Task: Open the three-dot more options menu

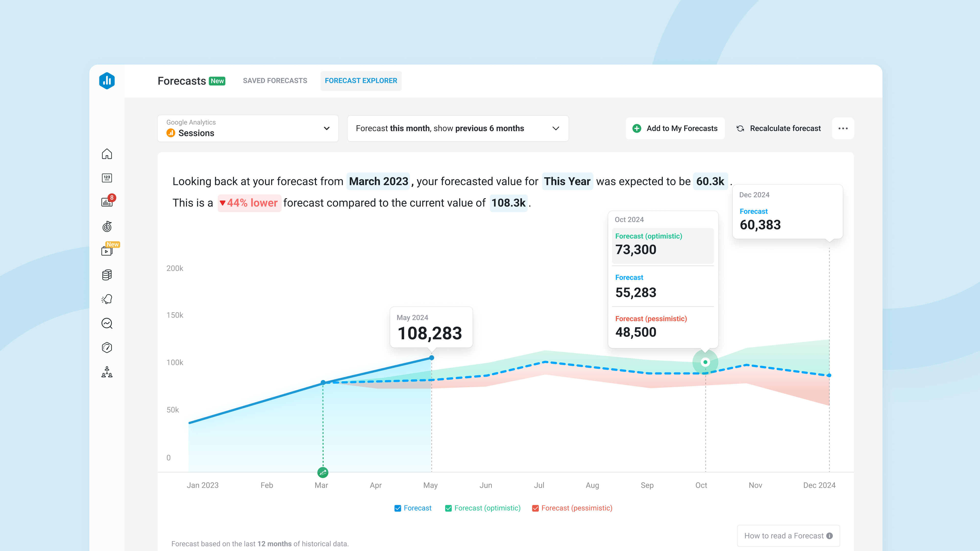Action: click(x=843, y=128)
